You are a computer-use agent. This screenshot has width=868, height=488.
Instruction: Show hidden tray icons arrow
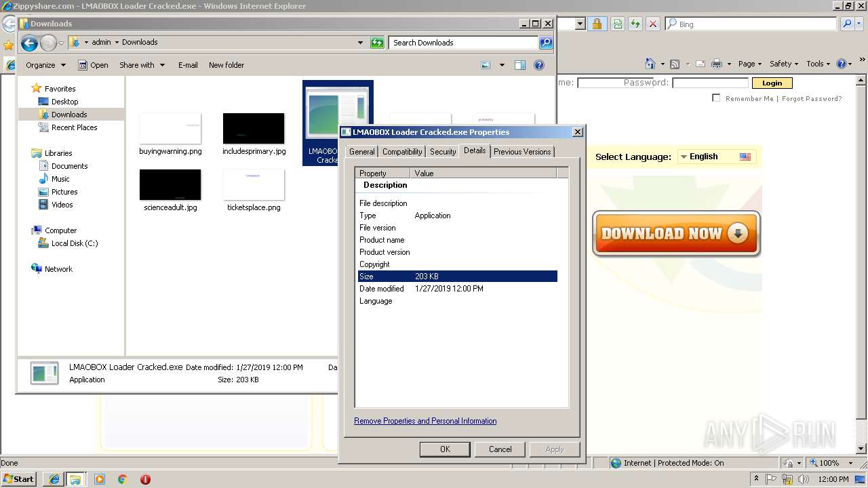756,479
